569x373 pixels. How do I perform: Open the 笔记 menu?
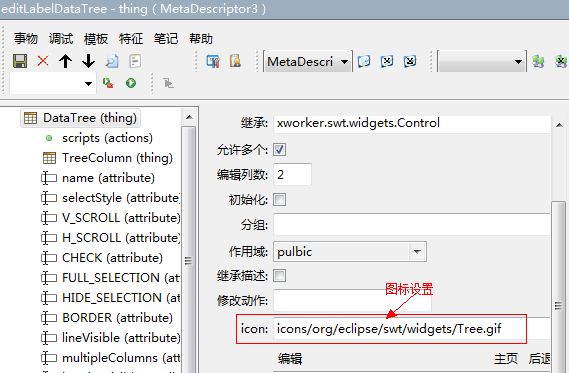point(166,38)
